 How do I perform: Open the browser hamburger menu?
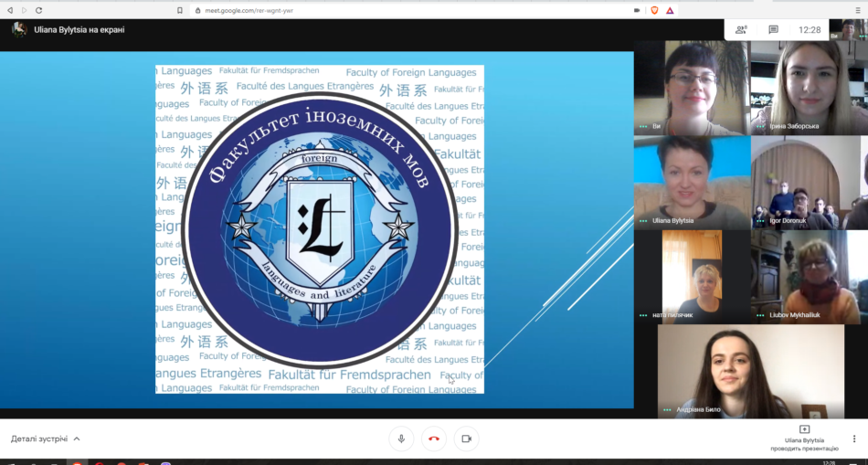click(x=858, y=10)
